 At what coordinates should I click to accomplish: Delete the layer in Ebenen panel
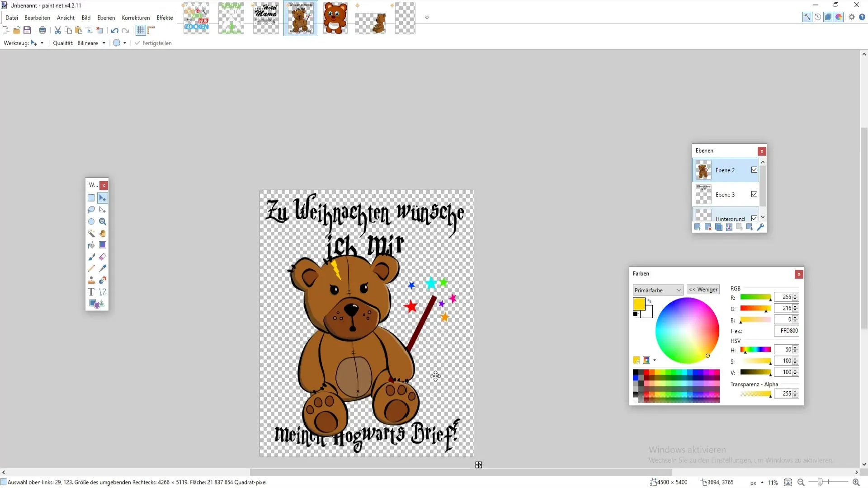pos(708,227)
